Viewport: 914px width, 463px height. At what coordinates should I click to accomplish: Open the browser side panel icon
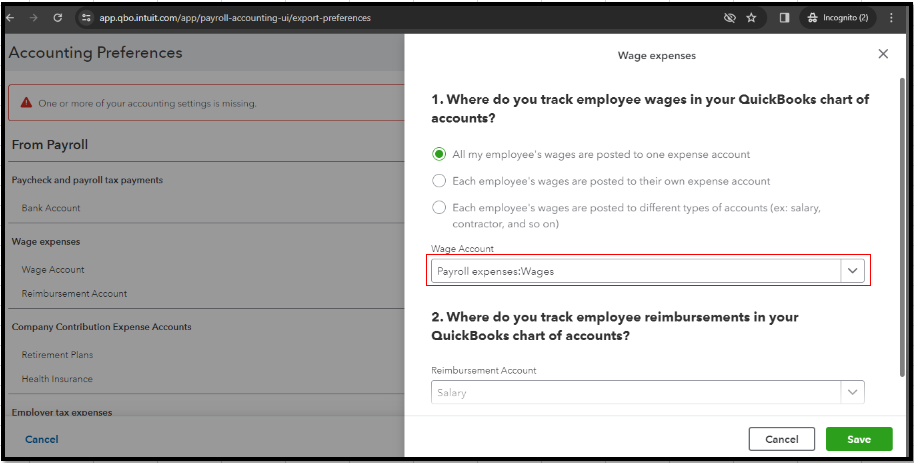pos(784,18)
